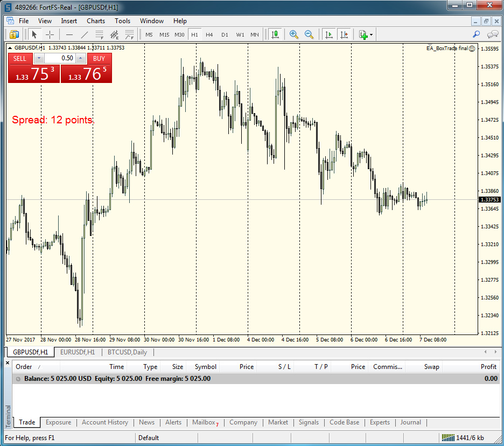Select the Crosshair tool
The width and height of the screenshot is (504, 446).
click(x=50, y=34)
